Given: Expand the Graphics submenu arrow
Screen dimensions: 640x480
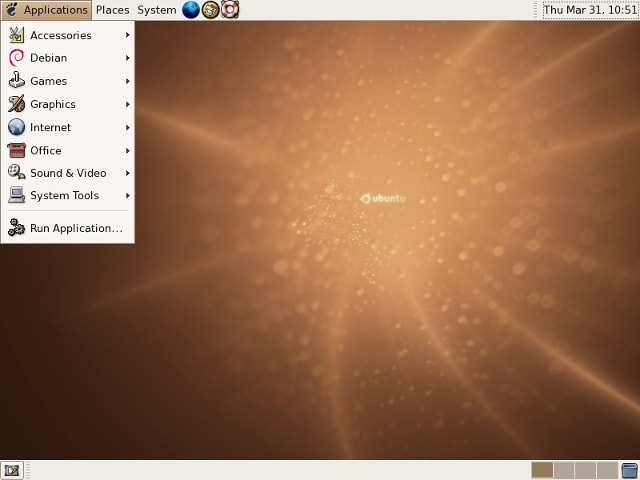Looking at the screenshot, I should pos(128,104).
